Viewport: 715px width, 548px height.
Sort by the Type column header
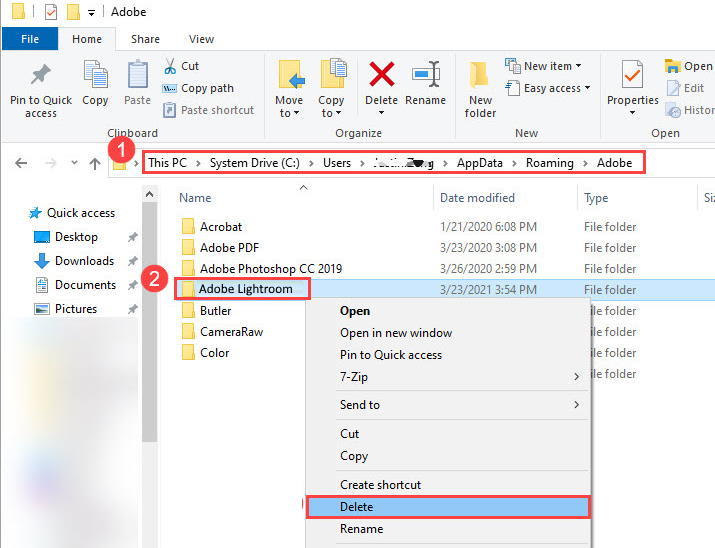(x=596, y=198)
